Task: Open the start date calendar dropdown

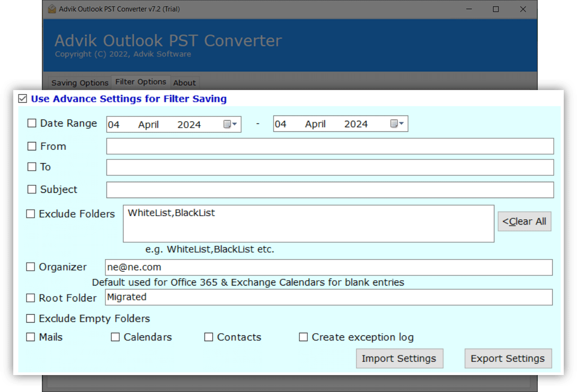Action: [230, 124]
